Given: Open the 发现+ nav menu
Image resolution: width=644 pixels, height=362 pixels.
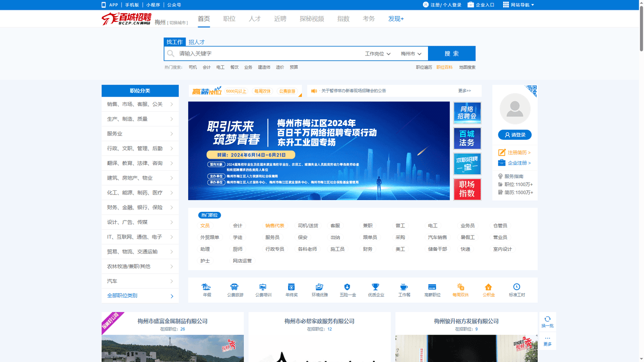Looking at the screenshot, I should (396, 19).
